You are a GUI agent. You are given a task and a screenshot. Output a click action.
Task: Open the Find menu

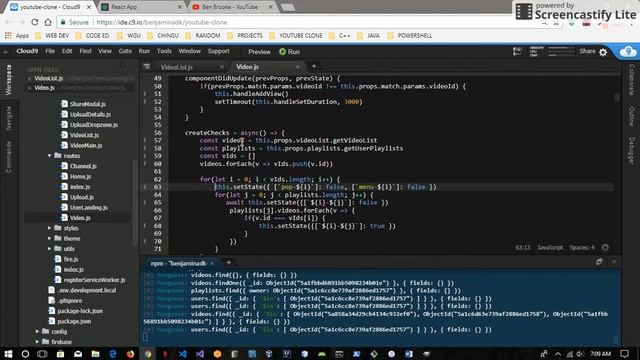pyautogui.click(x=85, y=51)
